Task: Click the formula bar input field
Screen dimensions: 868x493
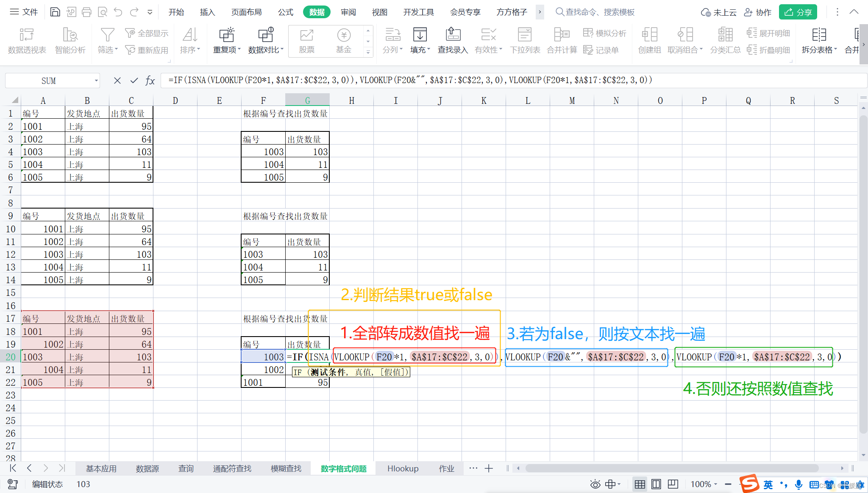Action: click(513, 80)
